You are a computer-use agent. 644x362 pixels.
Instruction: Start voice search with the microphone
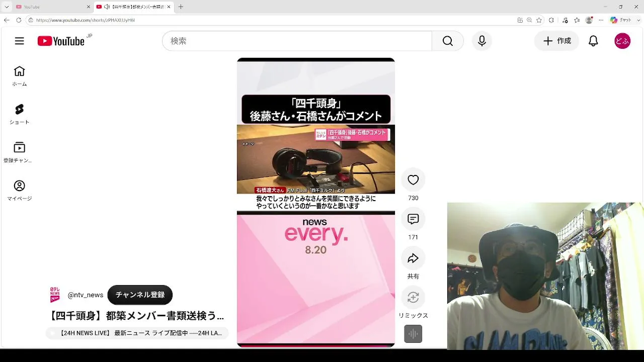482,41
